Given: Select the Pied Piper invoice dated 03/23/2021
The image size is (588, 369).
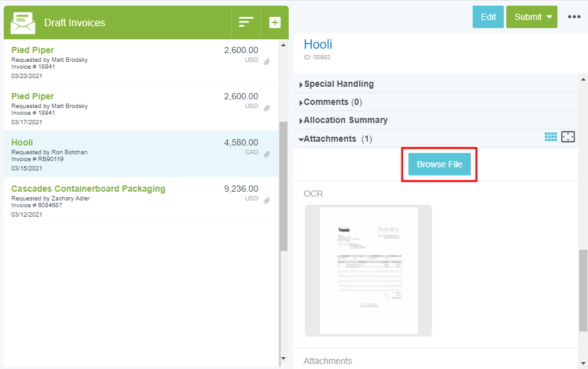Looking at the screenshot, I should 32,50.
